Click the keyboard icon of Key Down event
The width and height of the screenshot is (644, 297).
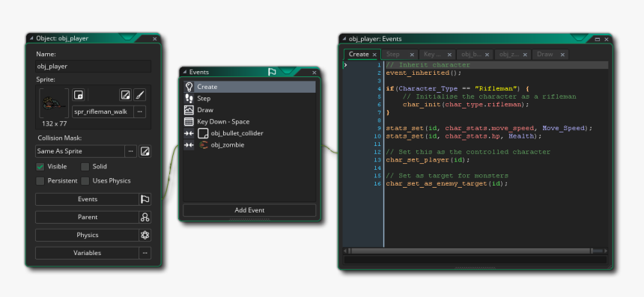189,121
